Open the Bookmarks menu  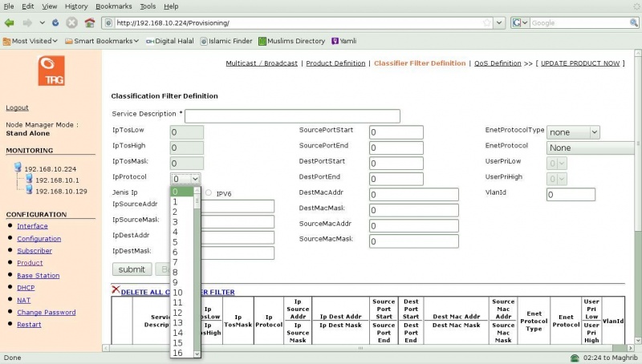[115, 6]
